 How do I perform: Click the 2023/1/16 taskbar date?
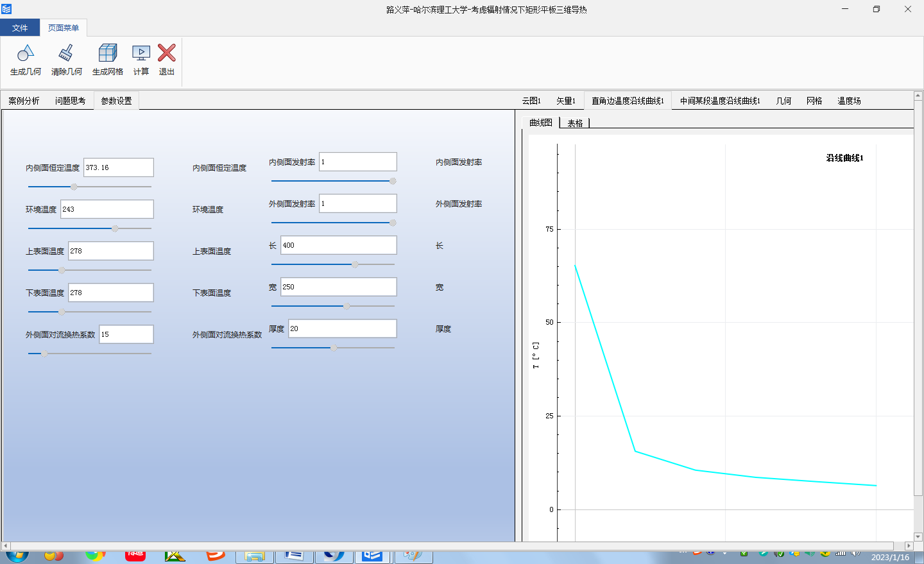coord(890,558)
